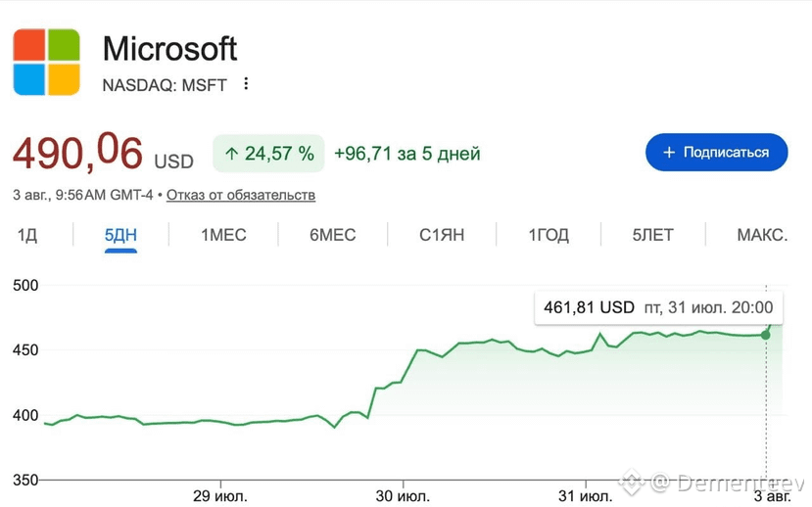Subscribe using the Подписаться button

coord(716,152)
